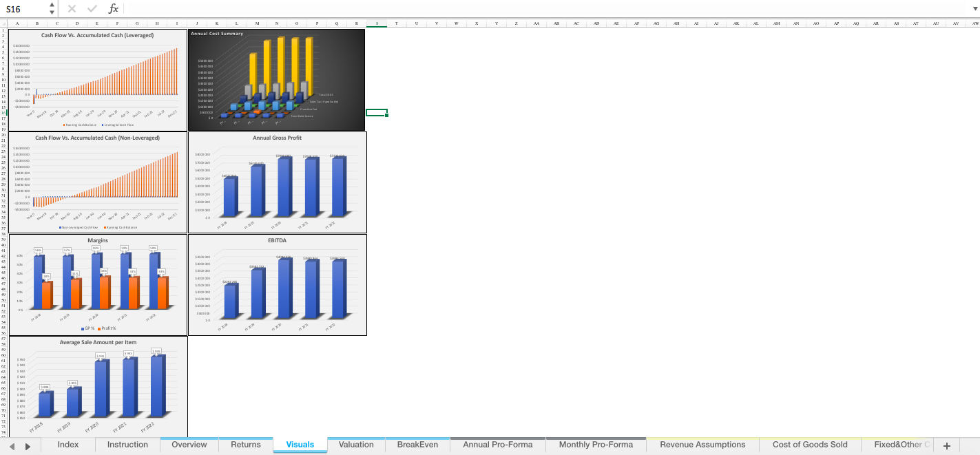The width and height of the screenshot is (980, 455).
Task: Switch to the Returns tab
Action: [245, 445]
